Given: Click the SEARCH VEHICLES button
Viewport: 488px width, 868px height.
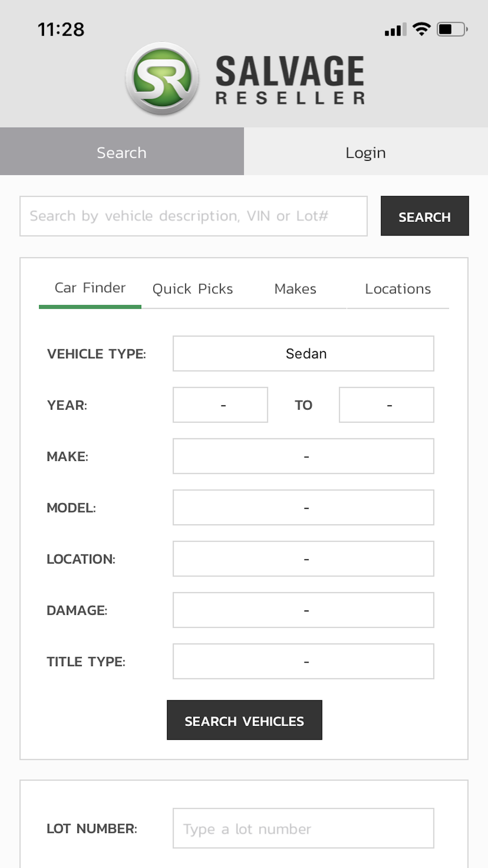Looking at the screenshot, I should (x=244, y=720).
